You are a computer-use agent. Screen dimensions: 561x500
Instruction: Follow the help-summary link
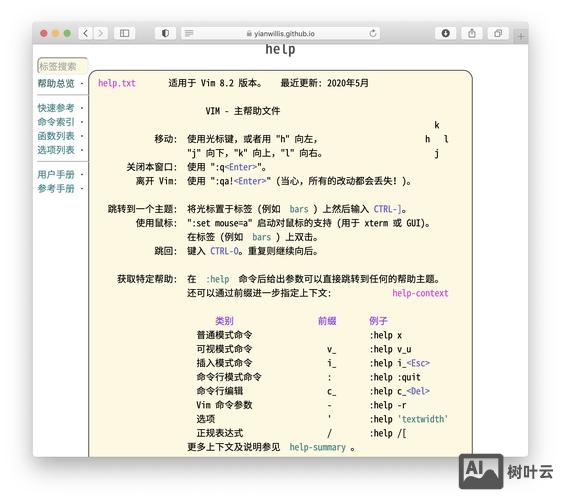tap(317, 448)
